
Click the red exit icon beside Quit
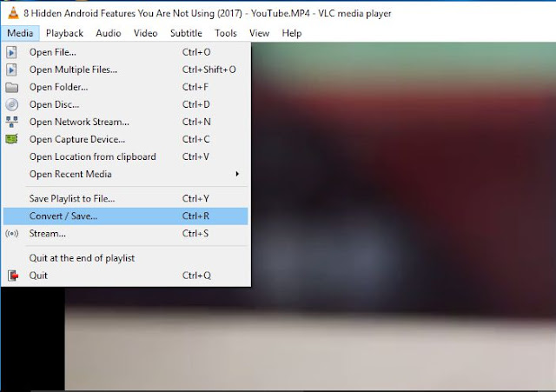[13, 276]
